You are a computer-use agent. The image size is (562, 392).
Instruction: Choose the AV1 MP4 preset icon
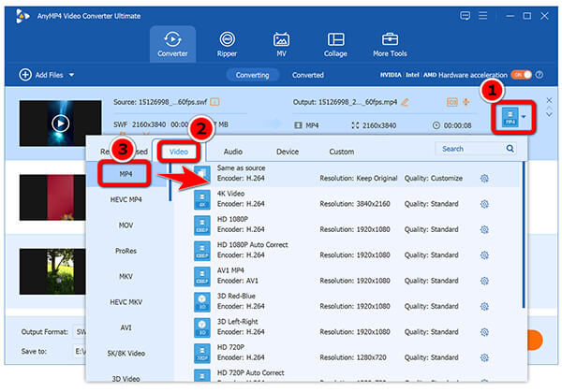click(202, 276)
